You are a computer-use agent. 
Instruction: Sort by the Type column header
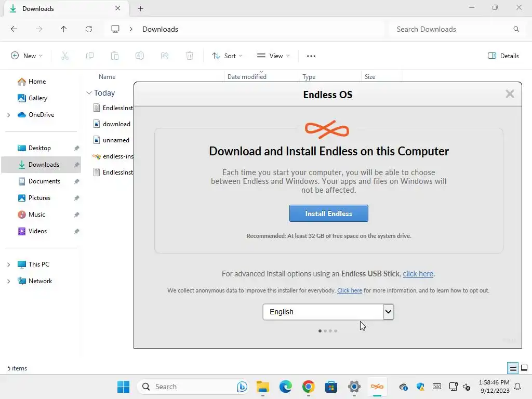pyautogui.click(x=309, y=77)
